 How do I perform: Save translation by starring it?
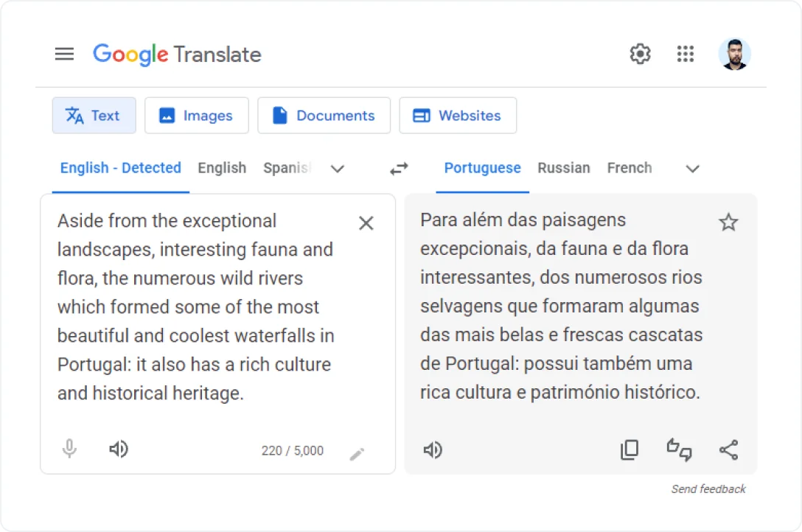(728, 222)
